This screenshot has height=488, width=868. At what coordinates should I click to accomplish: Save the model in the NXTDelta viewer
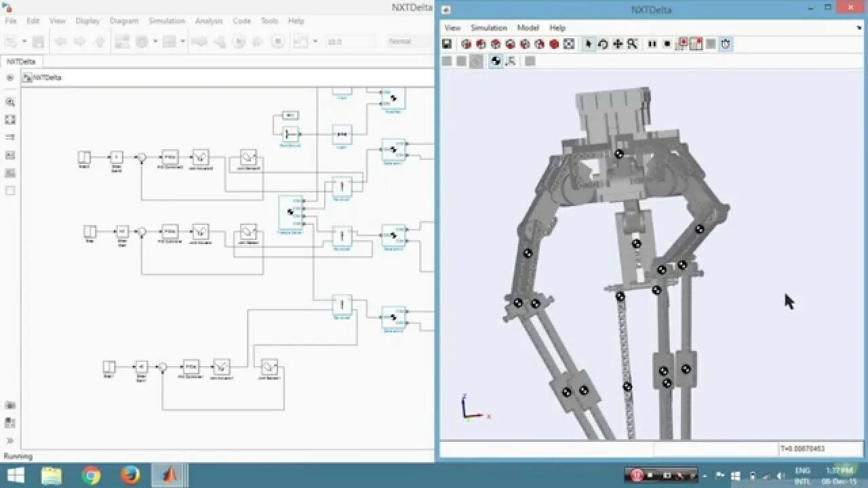(x=447, y=44)
